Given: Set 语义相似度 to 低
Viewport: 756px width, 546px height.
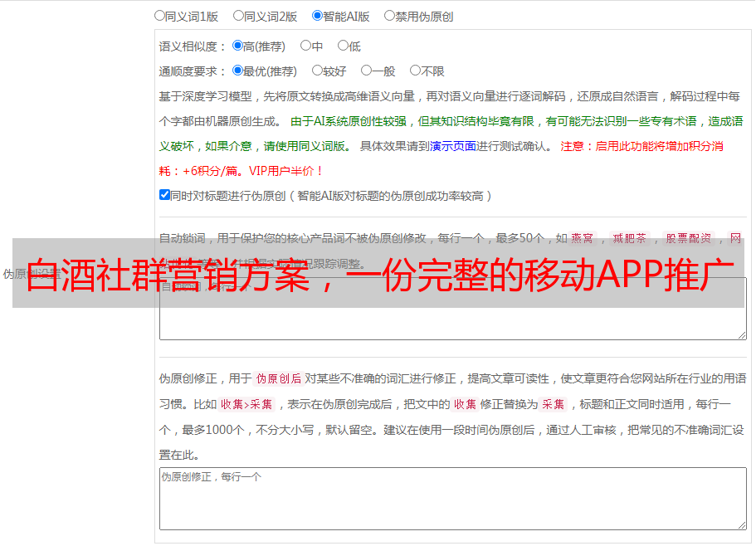Looking at the screenshot, I should [x=344, y=46].
